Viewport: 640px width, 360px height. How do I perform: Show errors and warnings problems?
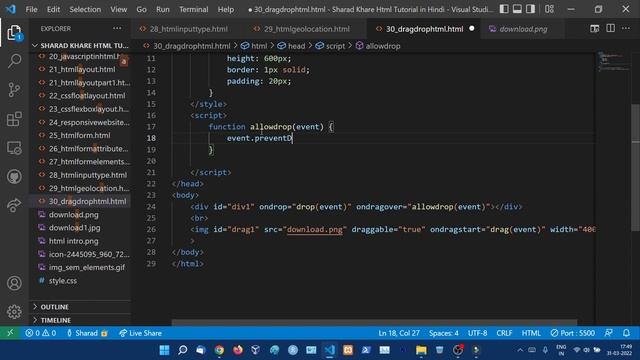[x=40, y=333]
